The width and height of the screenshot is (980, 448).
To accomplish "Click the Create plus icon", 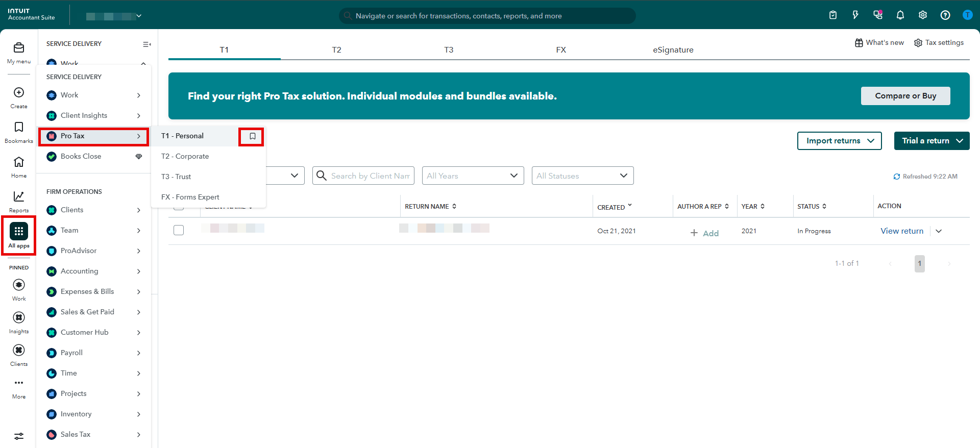I will point(19,93).
